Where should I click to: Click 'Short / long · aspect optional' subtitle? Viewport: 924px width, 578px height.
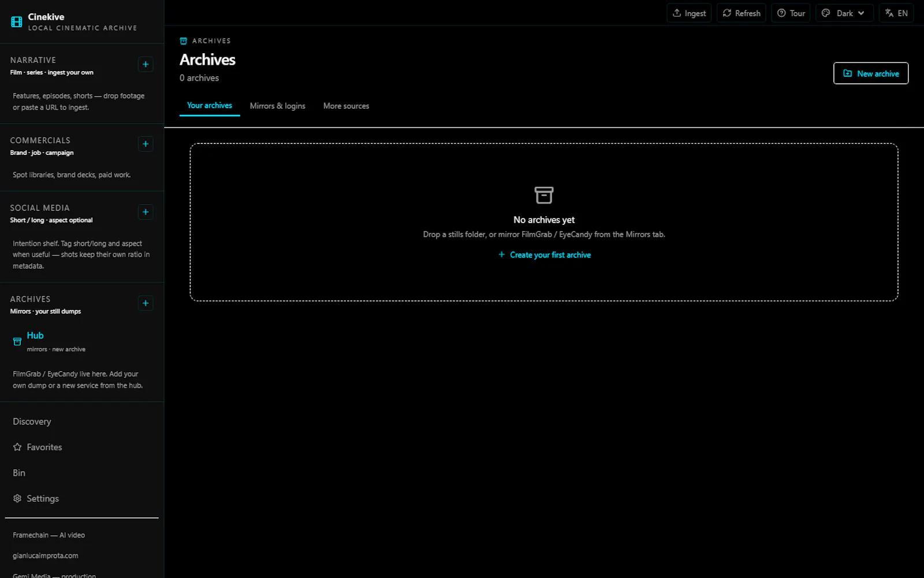pos(51,220)
